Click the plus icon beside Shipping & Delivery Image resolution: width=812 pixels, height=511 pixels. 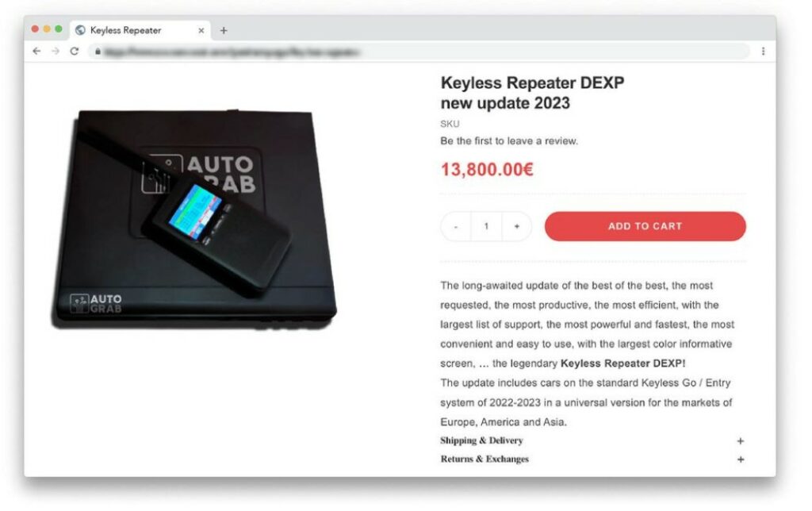[x=741, y=441]
